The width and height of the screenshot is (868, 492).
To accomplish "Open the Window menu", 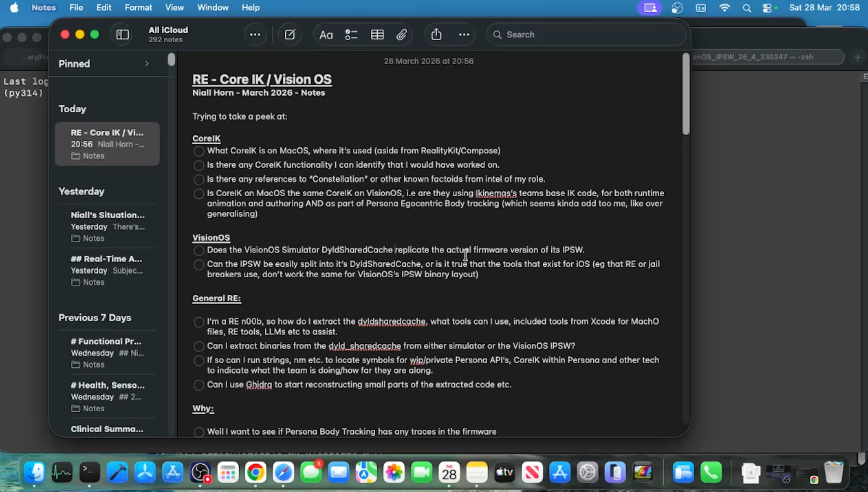I will pos(213,8).
